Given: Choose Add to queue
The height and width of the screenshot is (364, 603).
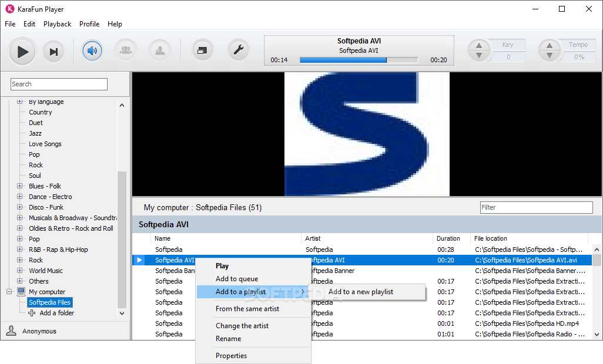Looking at the screenshot, I should 253,279.
